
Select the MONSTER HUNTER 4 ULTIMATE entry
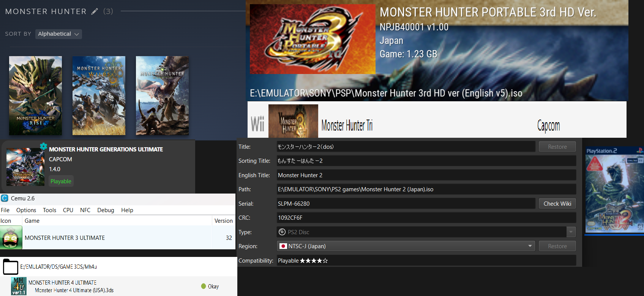[62, 283]
